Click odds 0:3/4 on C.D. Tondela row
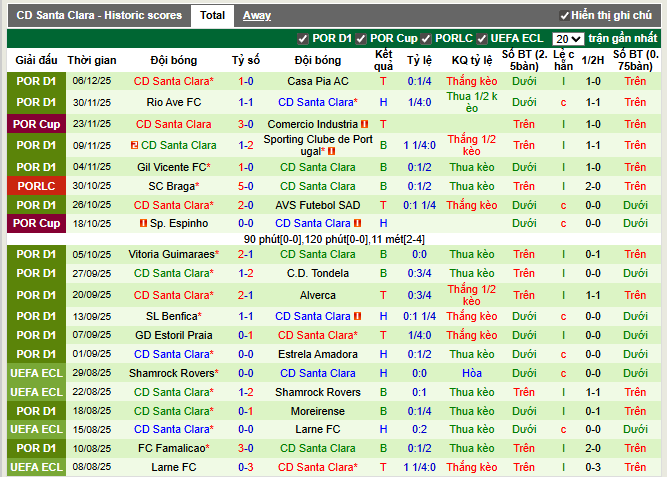 pos(419,273)
